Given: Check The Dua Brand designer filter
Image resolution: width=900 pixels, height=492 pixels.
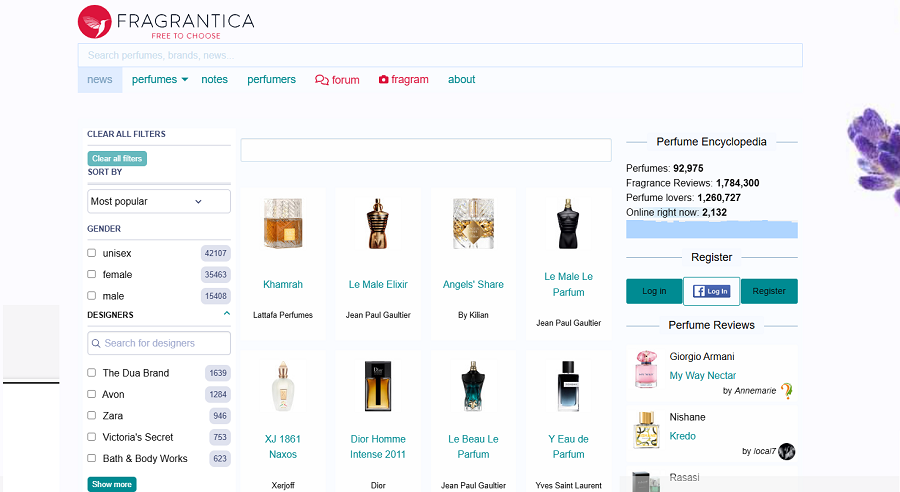Looking at the screenshot, I should pyautogui.click(x=91, y=373).
